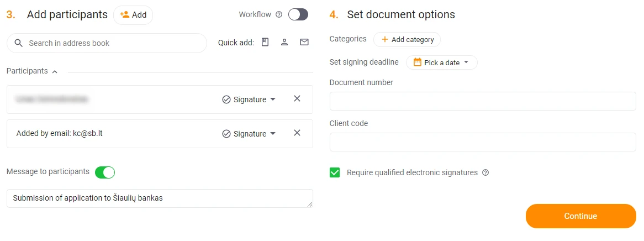Open Signature dropdown for kc@sb.lt participant
644x241 pixels.
[x=249, y=134]
